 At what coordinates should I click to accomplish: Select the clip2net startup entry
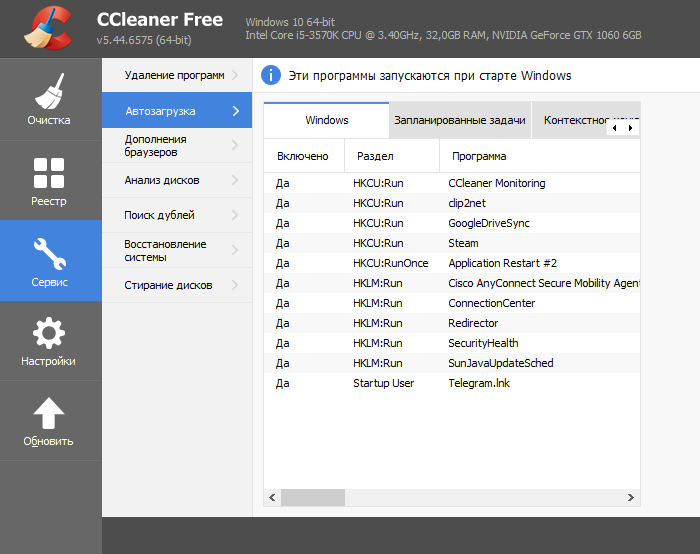pos(452,203)
